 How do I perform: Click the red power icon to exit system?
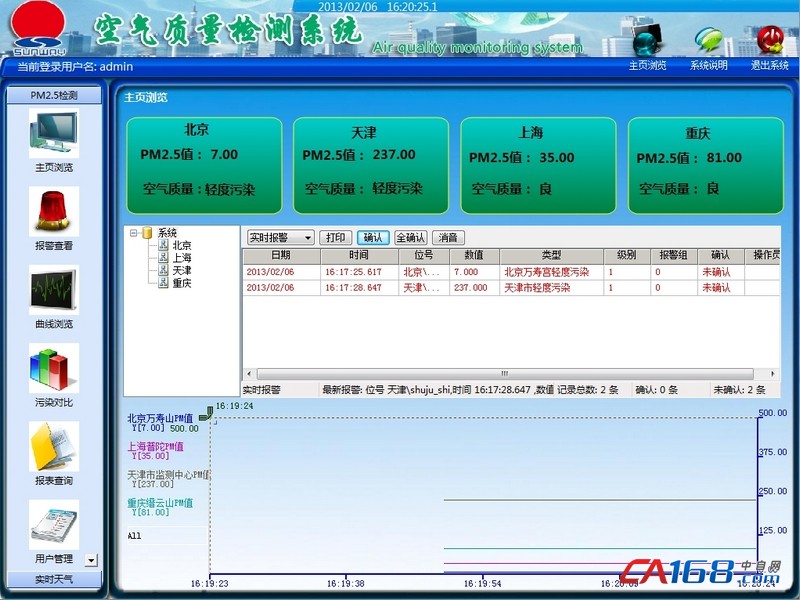point(770,39)
